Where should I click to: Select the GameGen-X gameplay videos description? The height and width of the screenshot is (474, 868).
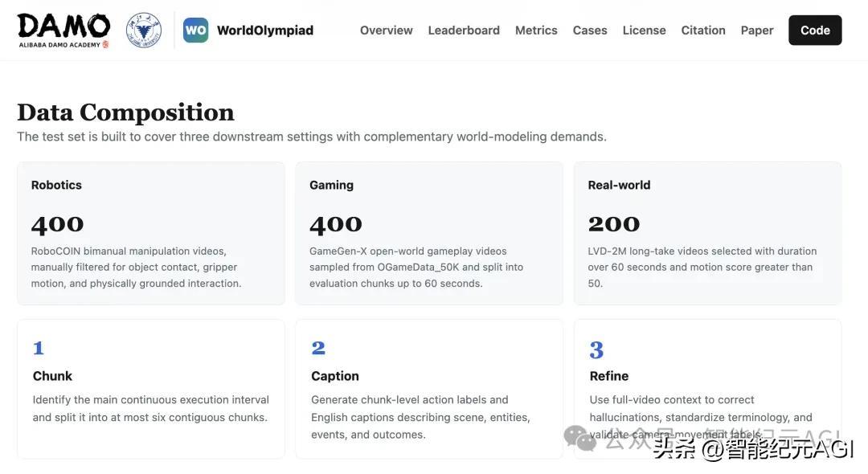point(416,268)
